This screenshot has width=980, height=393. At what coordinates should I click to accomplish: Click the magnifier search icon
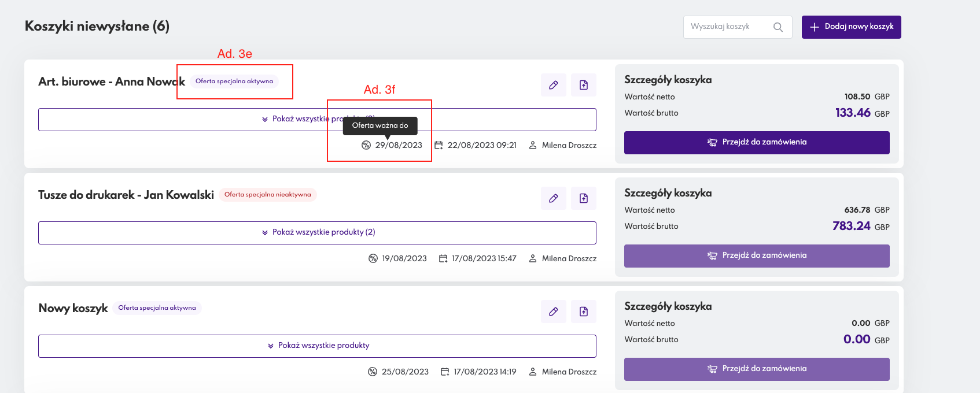click(778, 27)
